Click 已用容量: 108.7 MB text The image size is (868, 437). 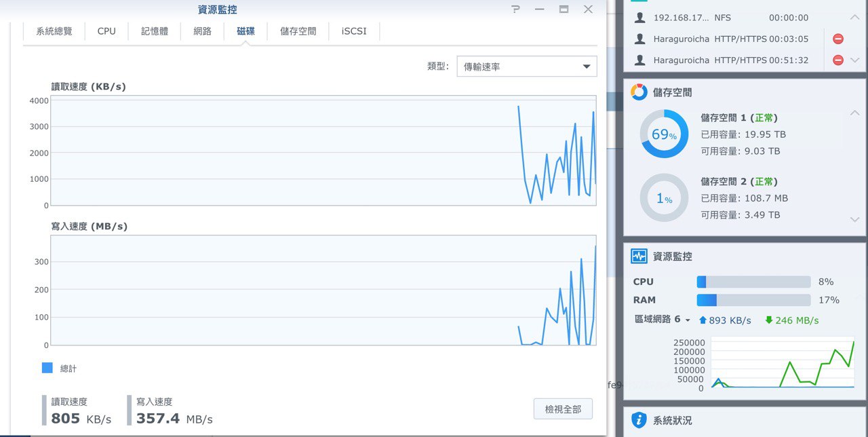click(x=744, y=198)
